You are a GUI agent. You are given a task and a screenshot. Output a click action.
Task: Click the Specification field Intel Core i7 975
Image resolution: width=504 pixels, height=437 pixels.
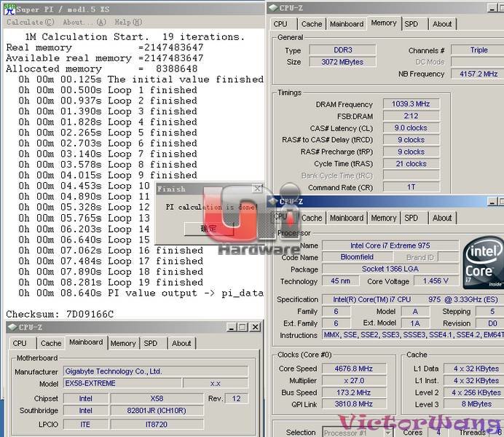tap(414, 299)
